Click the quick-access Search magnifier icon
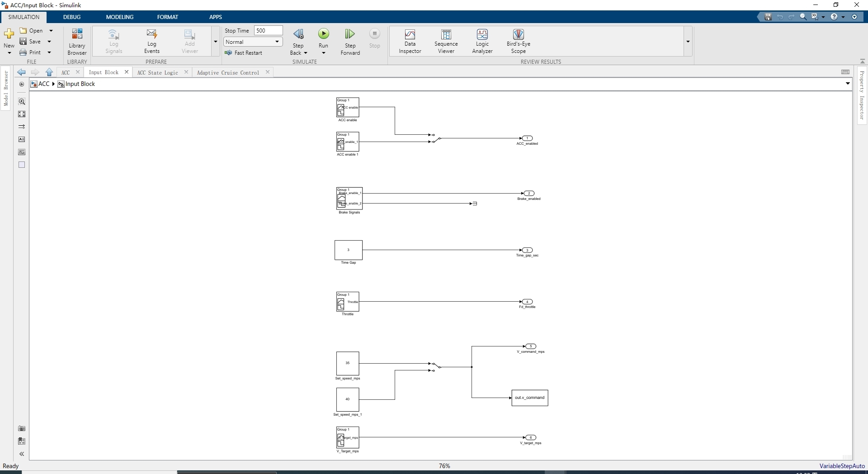Image resolution: width=868 pixels, height=474 pixels. 803,17
